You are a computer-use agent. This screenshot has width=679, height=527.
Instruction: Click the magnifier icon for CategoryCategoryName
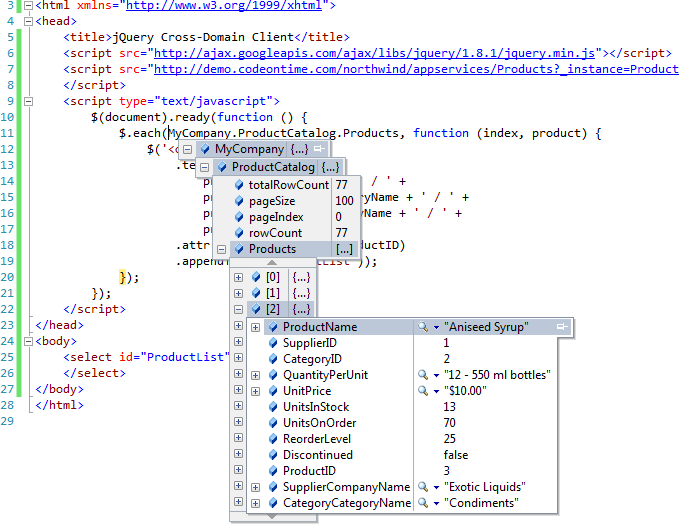(423, 503)
